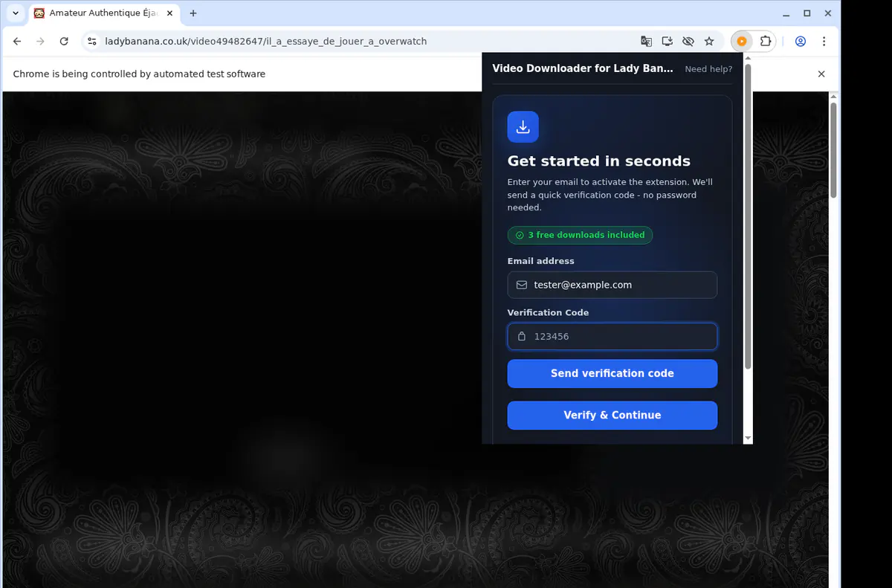Image resolution: width=892 pixels, height=588 pixels.
Task: Click the orange video downloader extension icon
Action: [x=742, y=42]
